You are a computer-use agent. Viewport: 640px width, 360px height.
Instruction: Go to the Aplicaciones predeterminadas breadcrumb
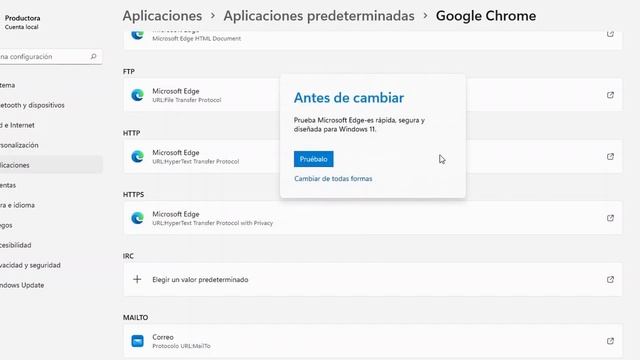coord(319,16)
